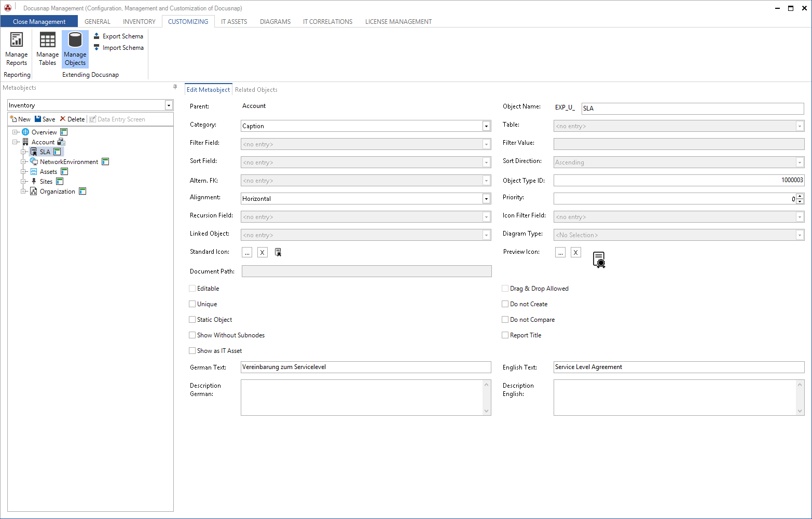Toggle the Editable checkbox
Image resolution: width=812 pixels, height=519 pixels.
(x=192, y=289)
